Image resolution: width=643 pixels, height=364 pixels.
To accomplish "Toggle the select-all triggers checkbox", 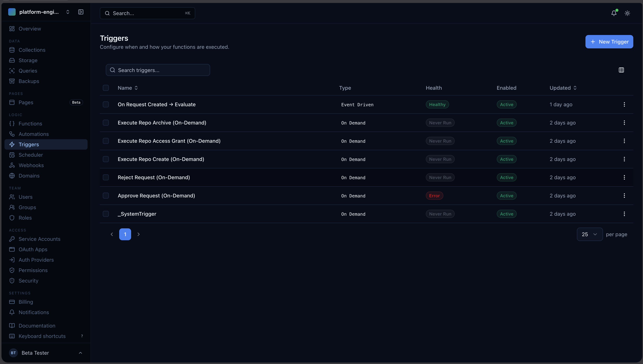I will tap(106, 88).
